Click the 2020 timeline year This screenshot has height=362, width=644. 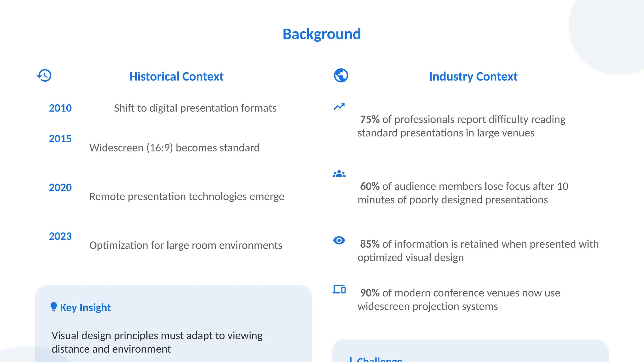click(x=60, y=187)
